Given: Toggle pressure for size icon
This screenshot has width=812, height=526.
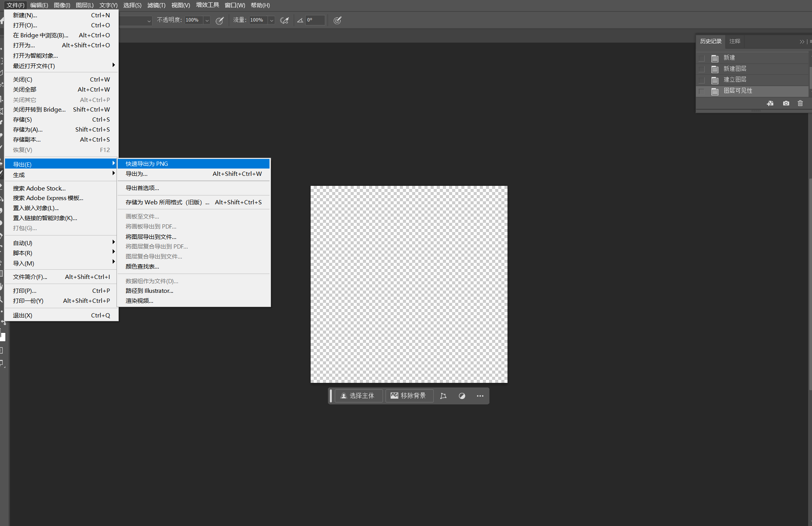Looking at the screenshot, I should click(x=338, y=20).
